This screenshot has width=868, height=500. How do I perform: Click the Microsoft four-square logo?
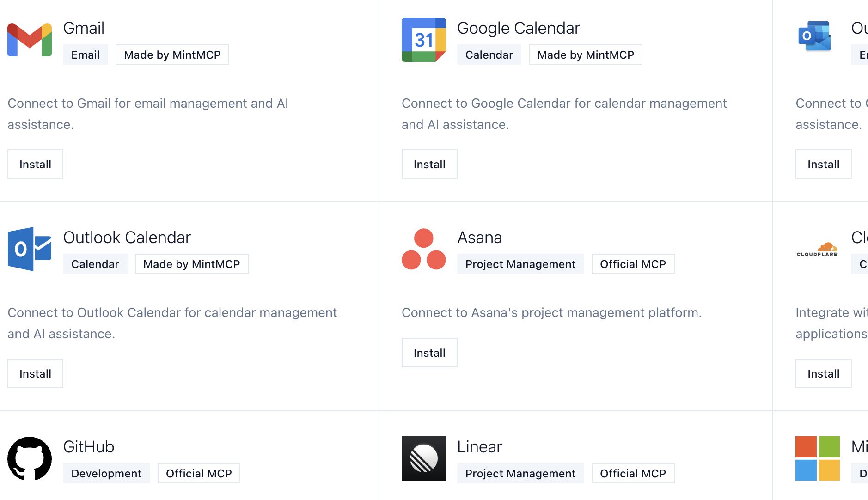coord(817,458)
